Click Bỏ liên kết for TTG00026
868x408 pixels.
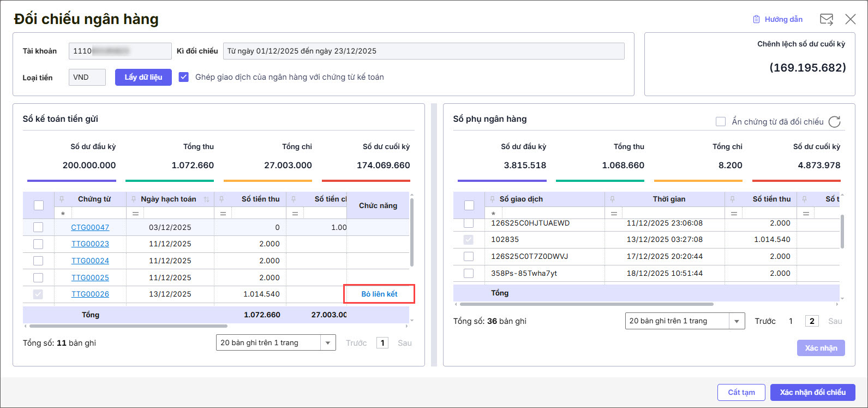(379, 294)
